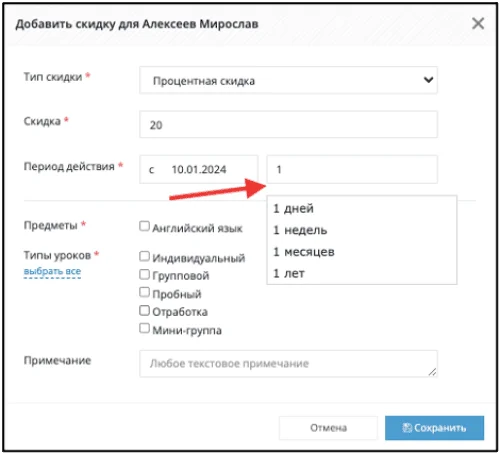The height and width of the screenshot is (454, 500).
Task: Enable the Индивидуальный lesson type
Action: (x=144, y=256)
